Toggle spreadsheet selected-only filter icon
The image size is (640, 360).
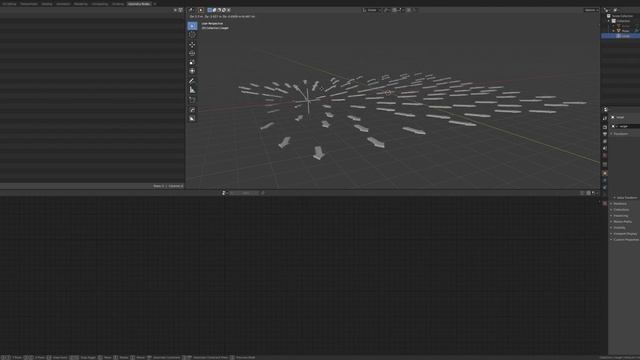coord(175,10)
